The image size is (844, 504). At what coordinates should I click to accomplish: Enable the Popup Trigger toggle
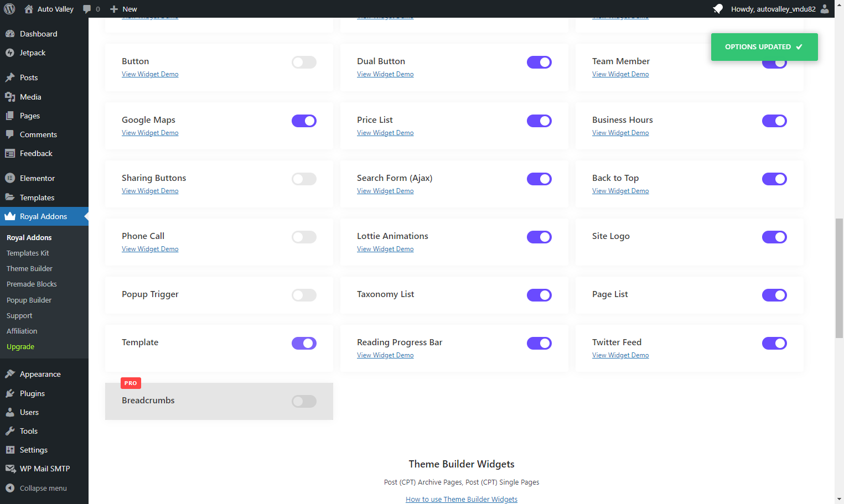(x=304, y=295)
